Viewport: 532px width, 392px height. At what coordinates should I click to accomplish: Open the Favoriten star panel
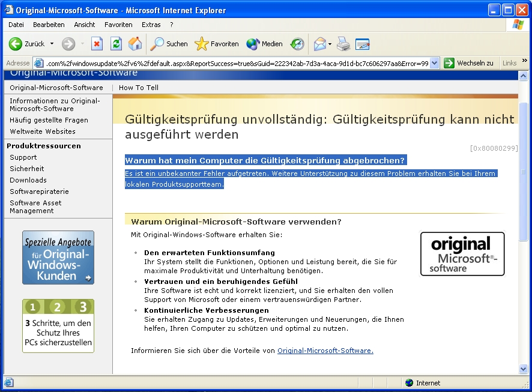217,44
